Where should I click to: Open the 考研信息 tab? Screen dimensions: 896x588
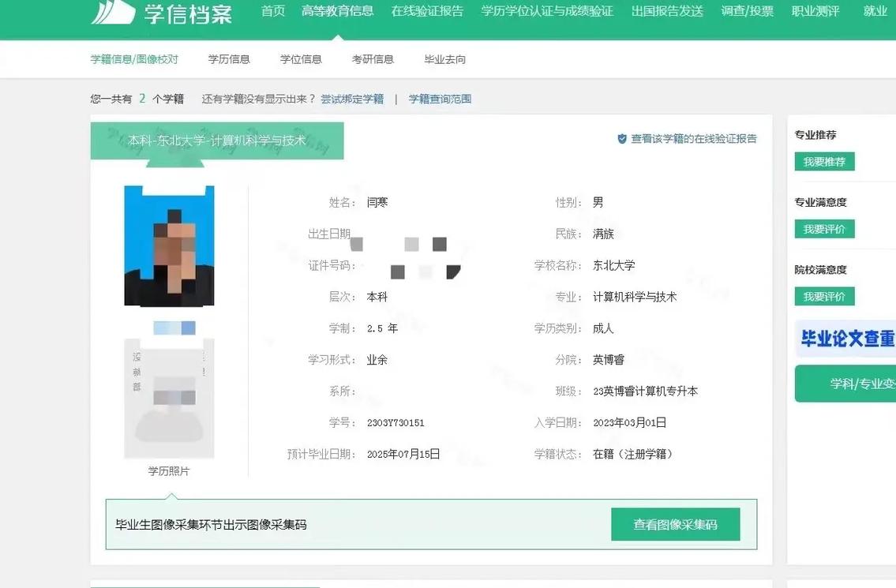pyautogui.click(x=373, y=59)
